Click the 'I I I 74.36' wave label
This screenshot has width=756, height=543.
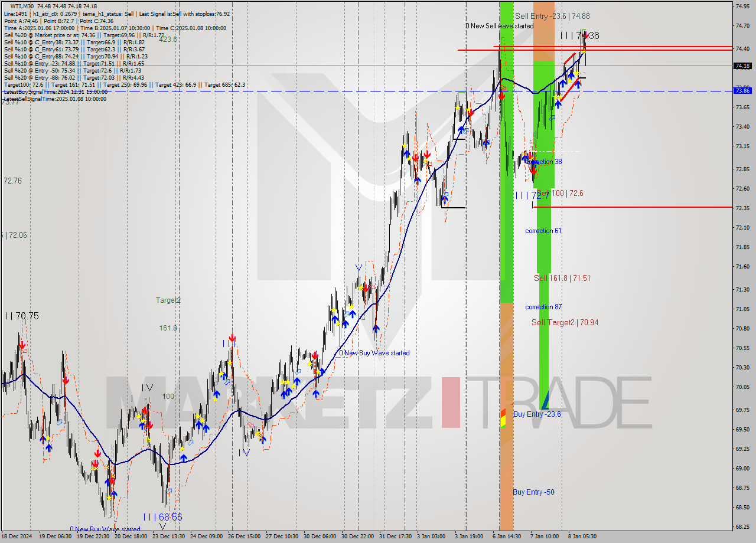580,35
